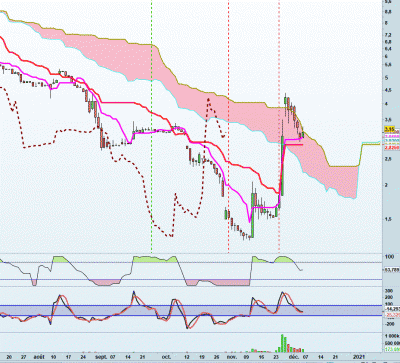Click the 6,8 price axis label
Image resolution: width=400 pixels, height=363 pixels.
(x=388, y=42)
